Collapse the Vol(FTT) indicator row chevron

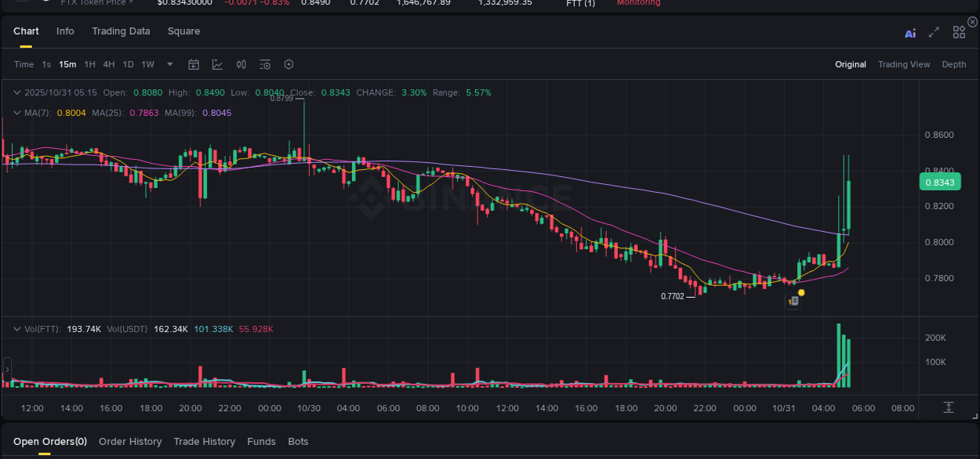point(16,329)
